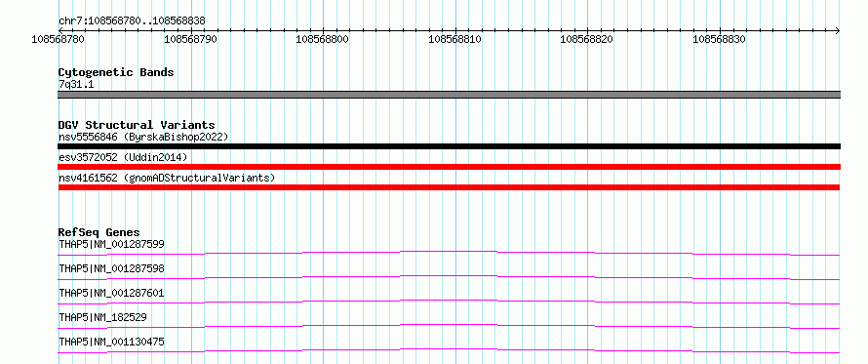
Task: Open transcript THAP5|NM_001287599
Action: click(x=111, y=244)
